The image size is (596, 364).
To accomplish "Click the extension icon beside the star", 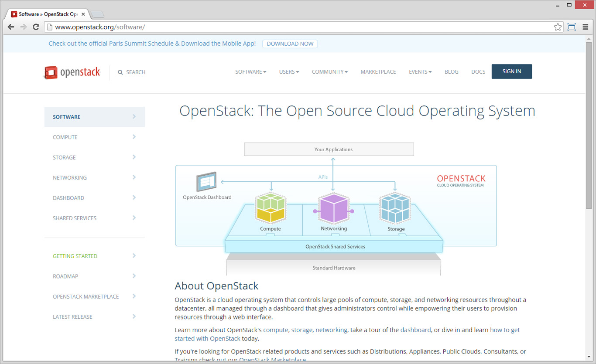I will [x=572, y=27].
